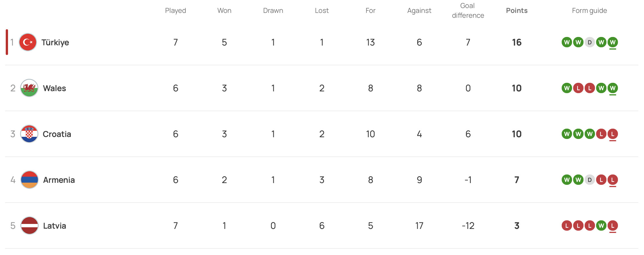The image size is (644, 255).
Task: Click the Wales dragon flag icon
Action: tap(29, 88)
